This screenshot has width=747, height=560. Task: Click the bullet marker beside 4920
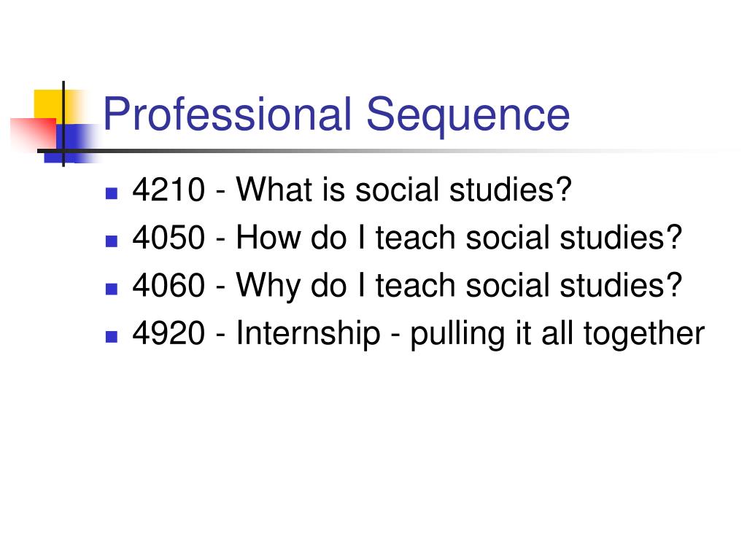tap(112, 337)
